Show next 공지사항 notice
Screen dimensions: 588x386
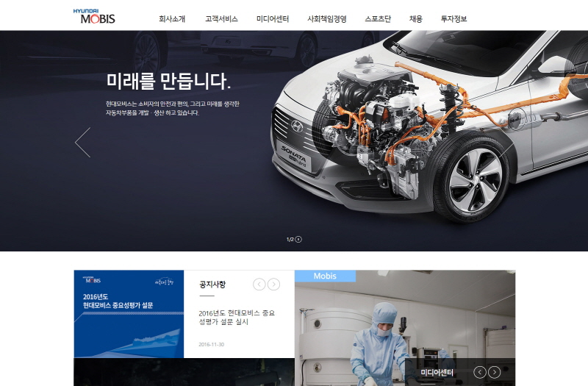(273, 285)
